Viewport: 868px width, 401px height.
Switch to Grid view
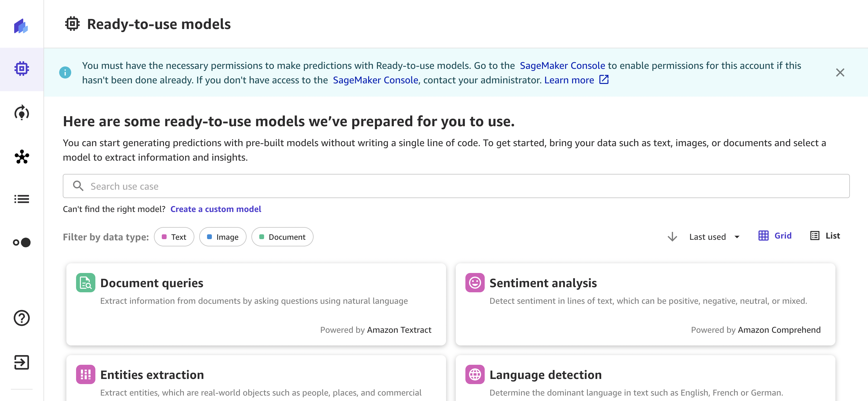pos(775,236)
